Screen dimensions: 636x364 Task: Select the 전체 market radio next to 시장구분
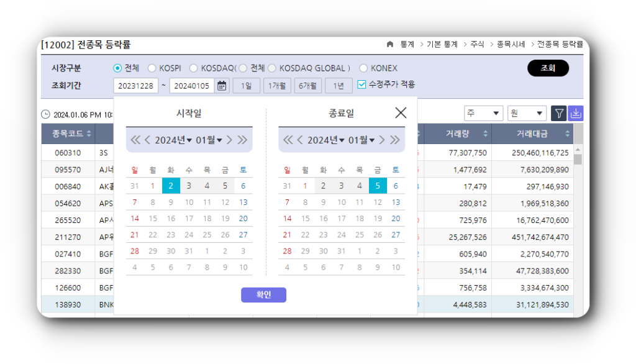(x=117, y=68)
